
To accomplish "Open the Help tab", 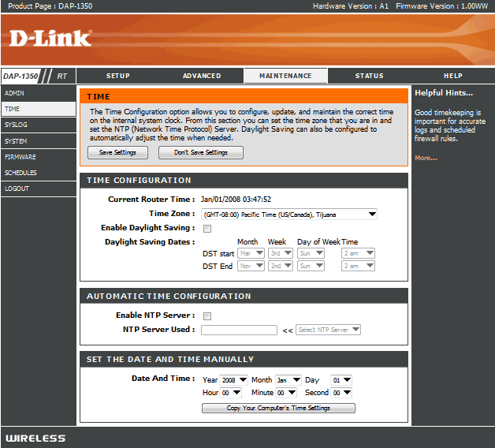I will (452, 76).
